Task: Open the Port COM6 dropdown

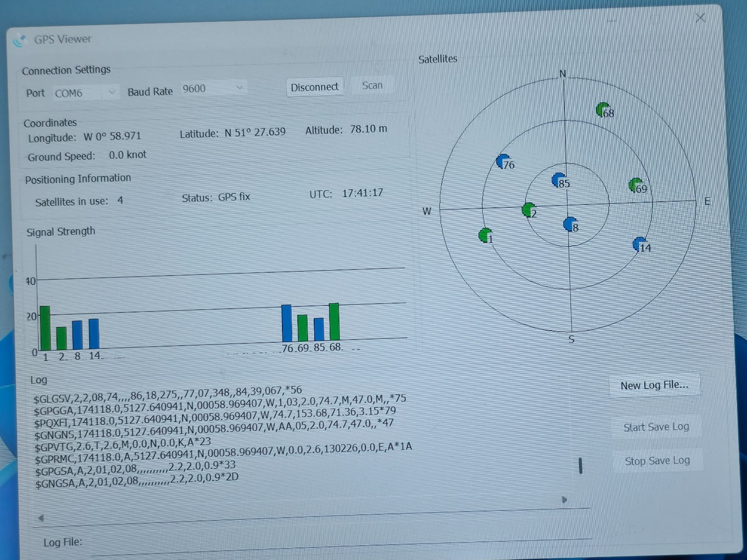Action: pyautogui.click(x=85, y=92)
